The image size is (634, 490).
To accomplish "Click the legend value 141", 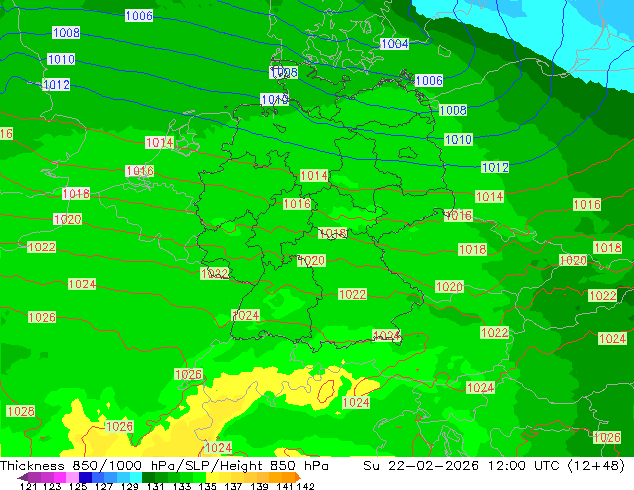I will point(285,486).
